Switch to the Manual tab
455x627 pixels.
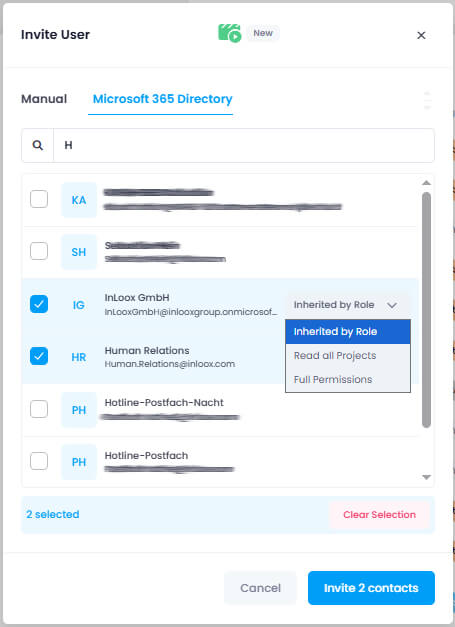pos(44,99)
